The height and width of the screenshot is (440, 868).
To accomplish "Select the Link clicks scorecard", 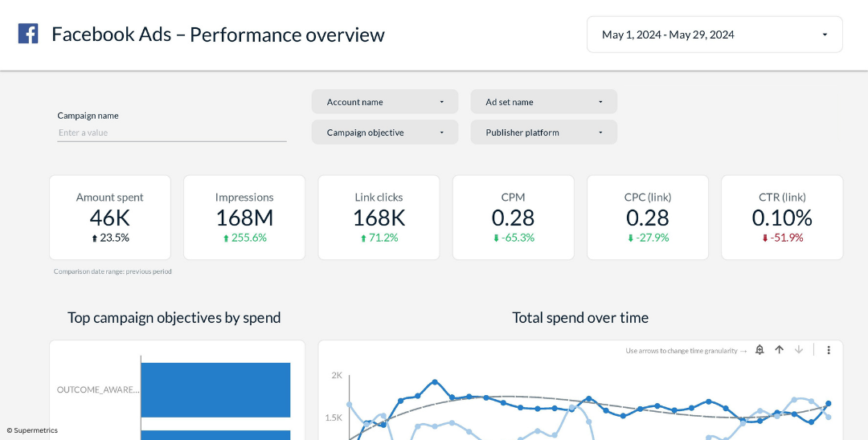I will pos(379,218).
